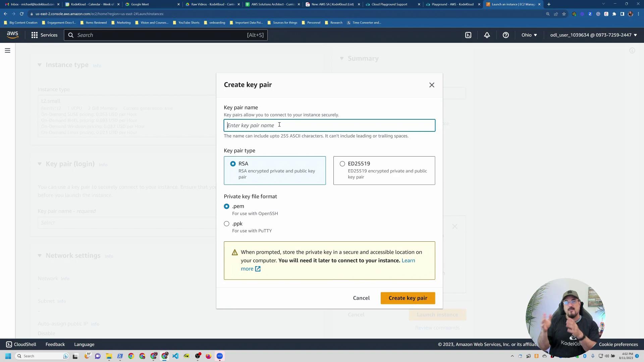644x362 pixels.
Task: Select the RSA key pair type
Action: [233, 164]
